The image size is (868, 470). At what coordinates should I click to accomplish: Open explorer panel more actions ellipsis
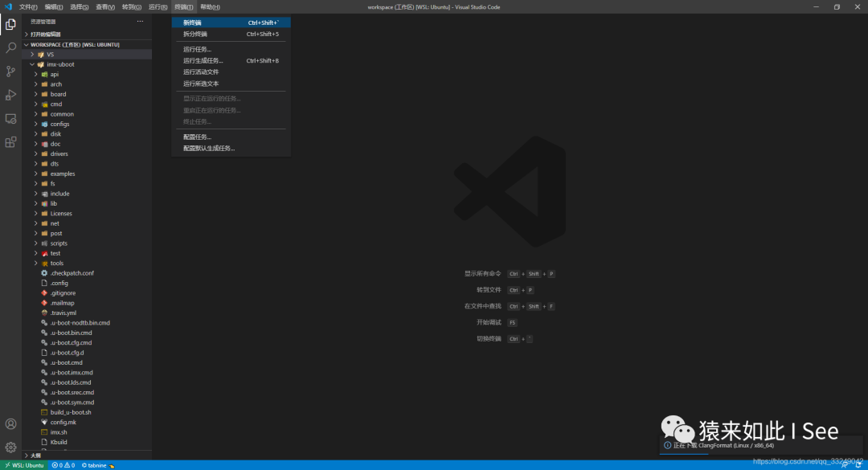click(x=140, y=22)
